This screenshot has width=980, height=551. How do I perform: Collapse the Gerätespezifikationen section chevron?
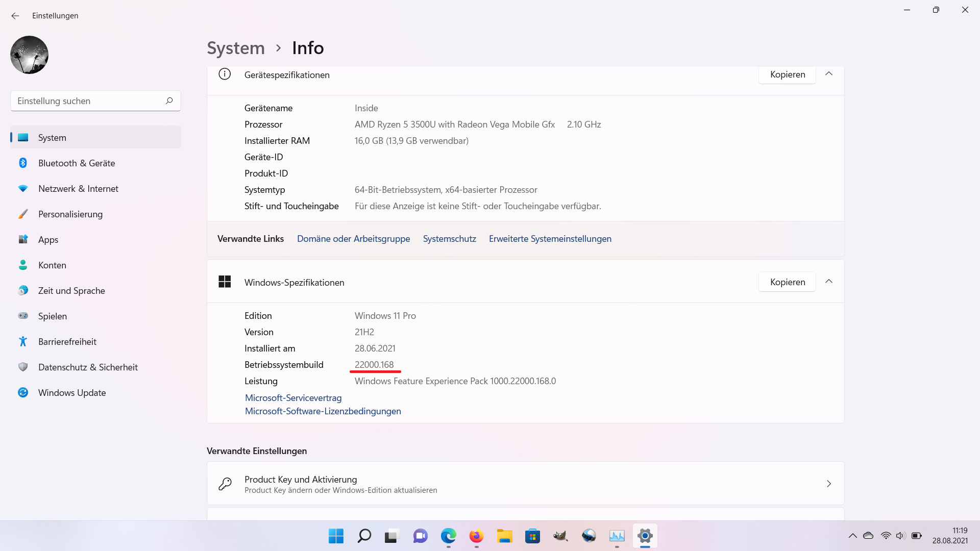[829, 74]
